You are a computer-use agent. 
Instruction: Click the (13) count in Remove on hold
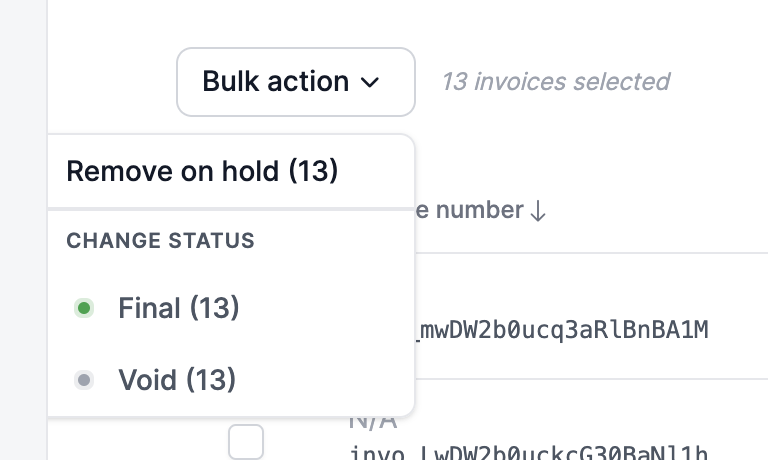pyautogui.click(x=313, y=171)
